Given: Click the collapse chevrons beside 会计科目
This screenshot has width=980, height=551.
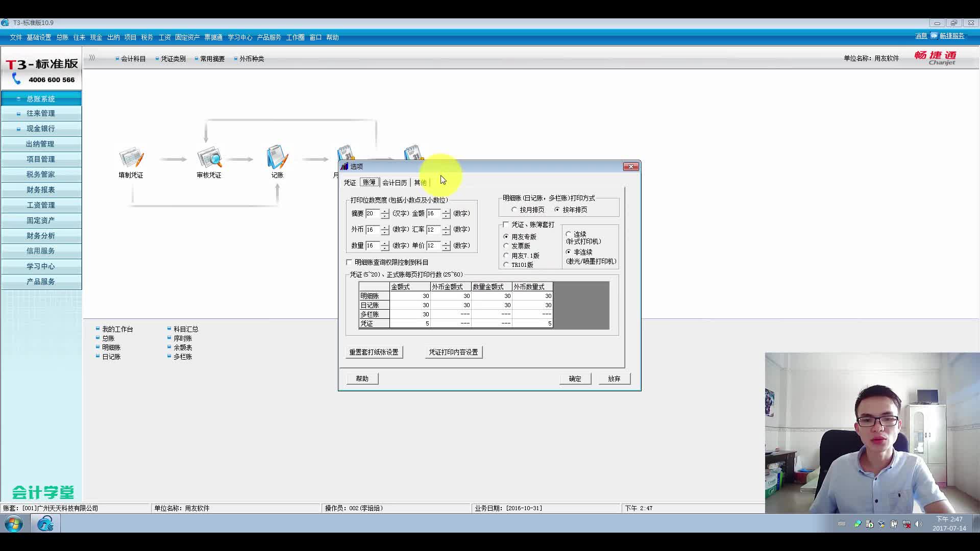Looking at the screenshot, I should [92, 58].
